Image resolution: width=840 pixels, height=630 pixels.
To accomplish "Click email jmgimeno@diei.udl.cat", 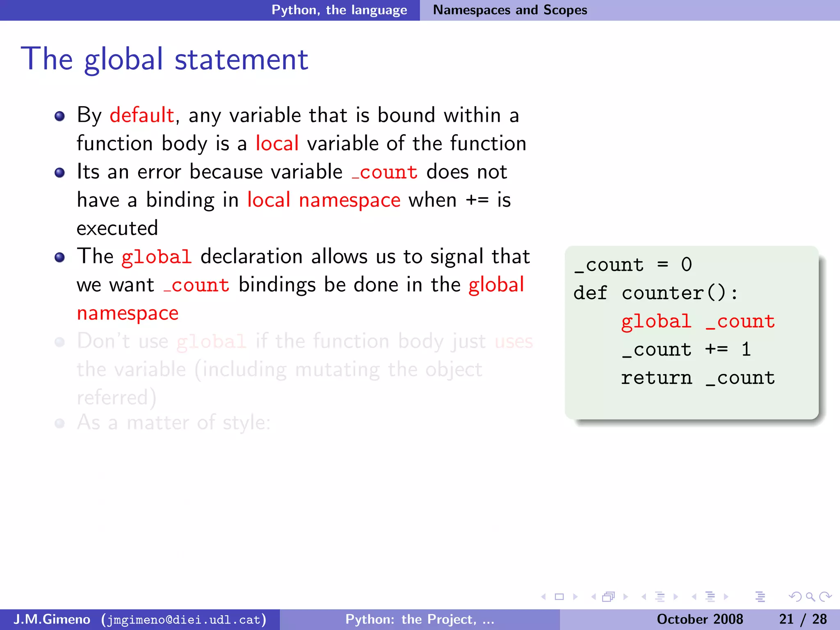I will pos(184,619).
